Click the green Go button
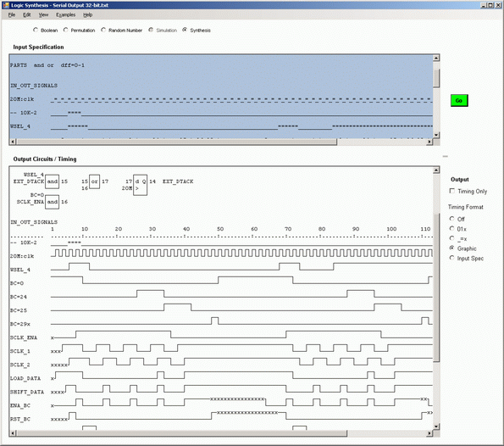504x446 pixels. (459, 101)
